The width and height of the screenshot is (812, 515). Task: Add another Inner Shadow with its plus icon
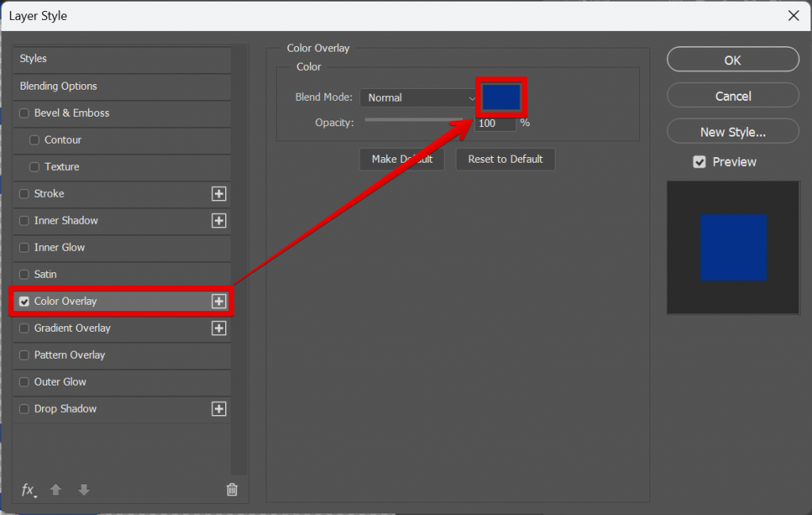pyautogui.click(x=219, y=221)
